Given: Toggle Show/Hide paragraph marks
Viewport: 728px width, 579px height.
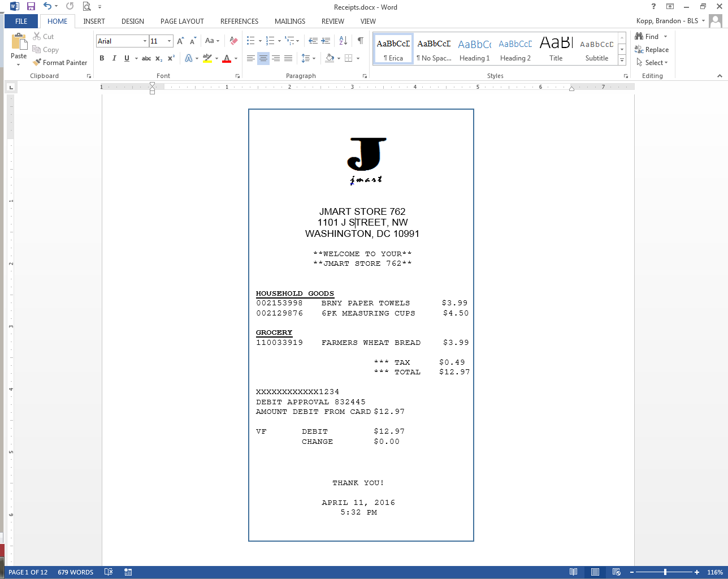Looking at the screenshot, I should [x=361, y=41].
